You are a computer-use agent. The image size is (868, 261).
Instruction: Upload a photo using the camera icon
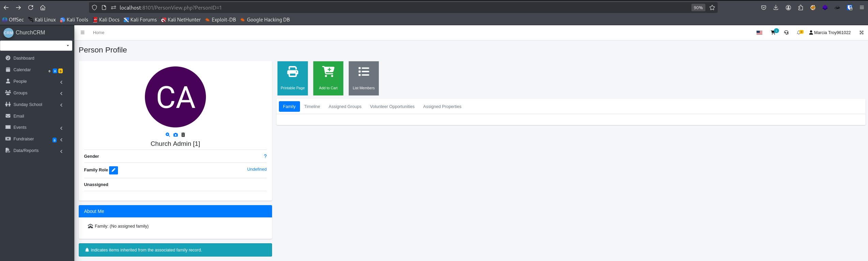tap(176, 135)
